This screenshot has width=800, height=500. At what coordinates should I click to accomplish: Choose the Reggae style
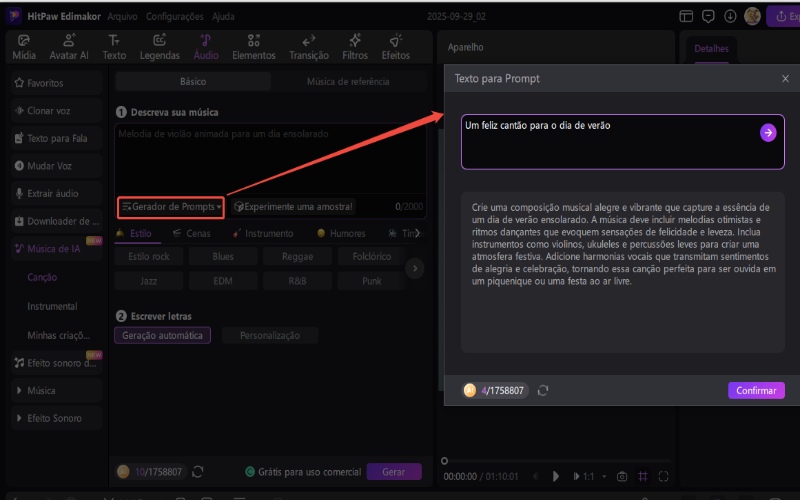[x=297, y=256]
